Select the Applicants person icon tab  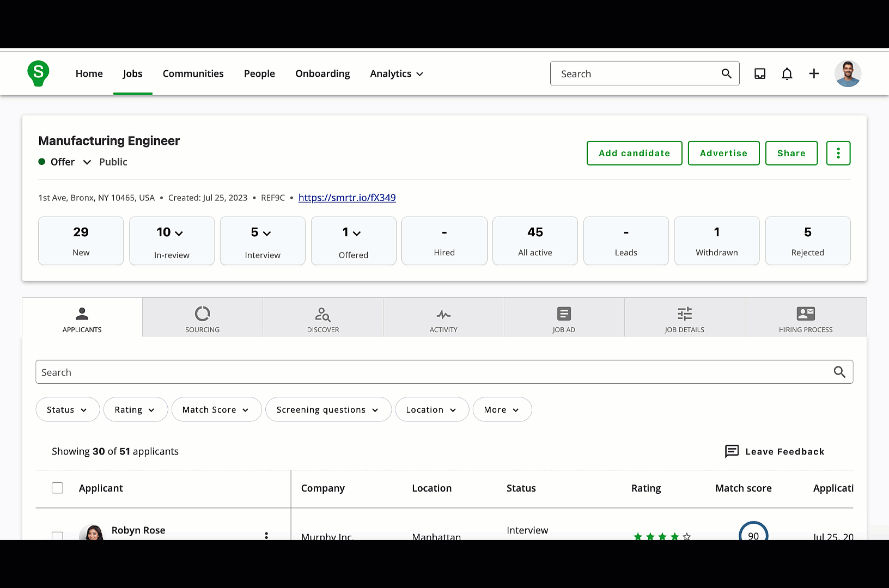click(x=82, y=317)
